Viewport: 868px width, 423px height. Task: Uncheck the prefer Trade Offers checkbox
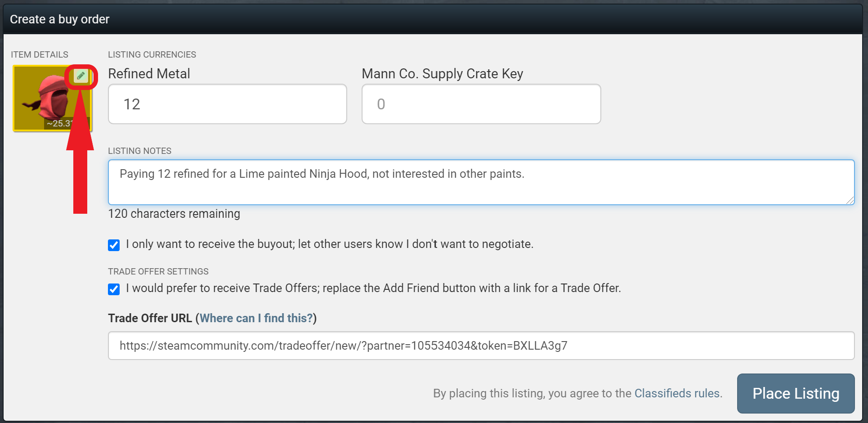pos(114,289)
